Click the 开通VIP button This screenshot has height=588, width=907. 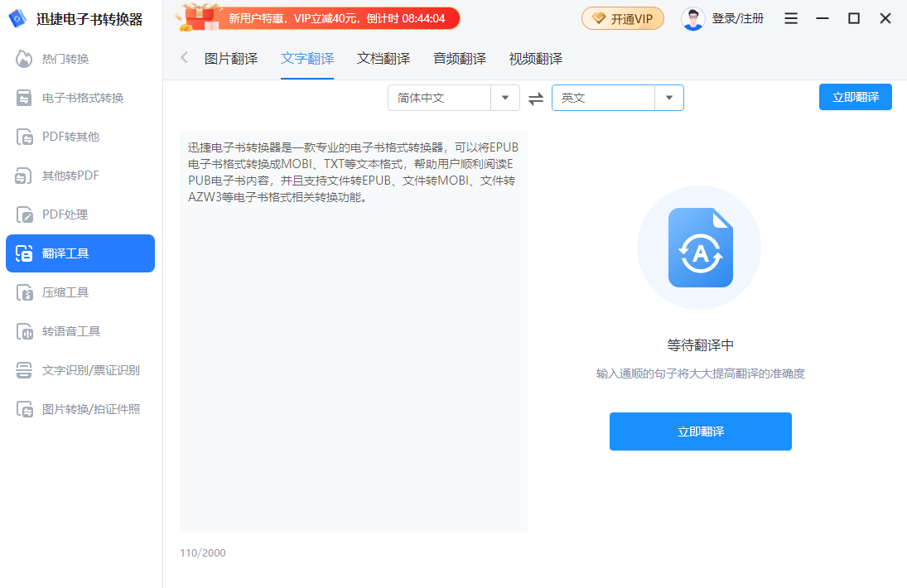click(x=623, y=19)
